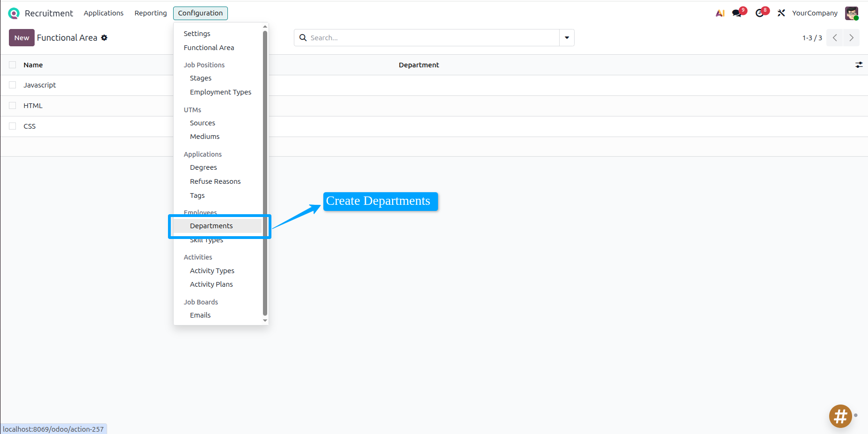
Task: Open the AI assistant icon in top bar
Action: pyautogui.click(x=720, y=13)
